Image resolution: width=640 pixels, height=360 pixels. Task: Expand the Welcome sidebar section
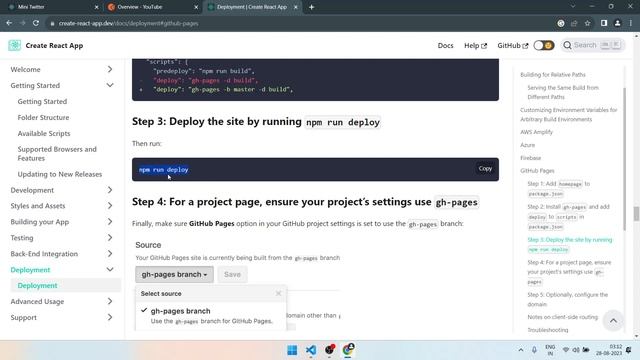(x=110, y=69)
